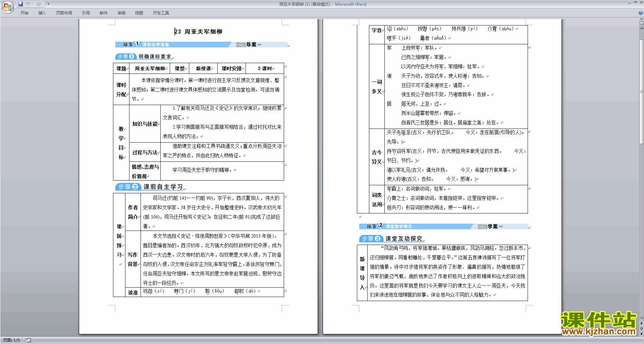
Task: Click banner label 状元学案
Action: (488, 227)
